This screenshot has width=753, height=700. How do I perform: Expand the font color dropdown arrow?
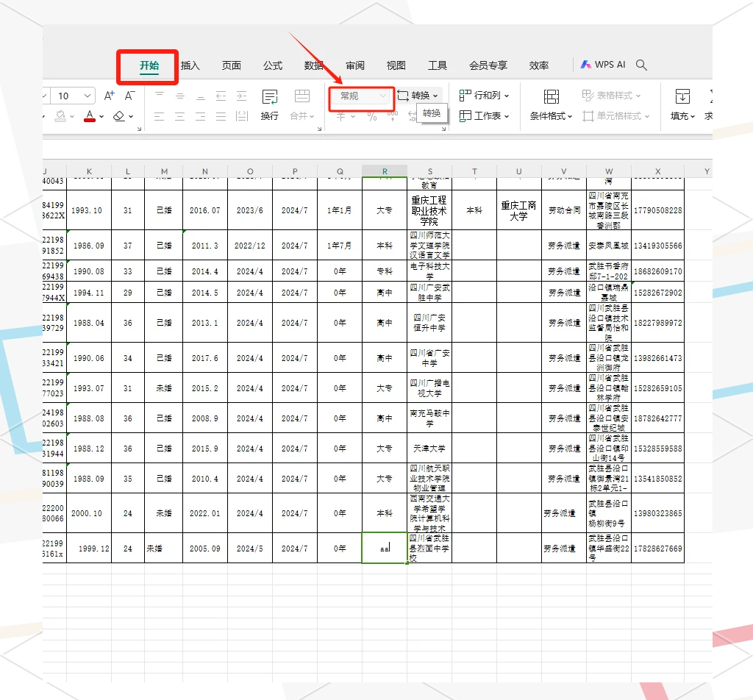[x=101, y=116]
